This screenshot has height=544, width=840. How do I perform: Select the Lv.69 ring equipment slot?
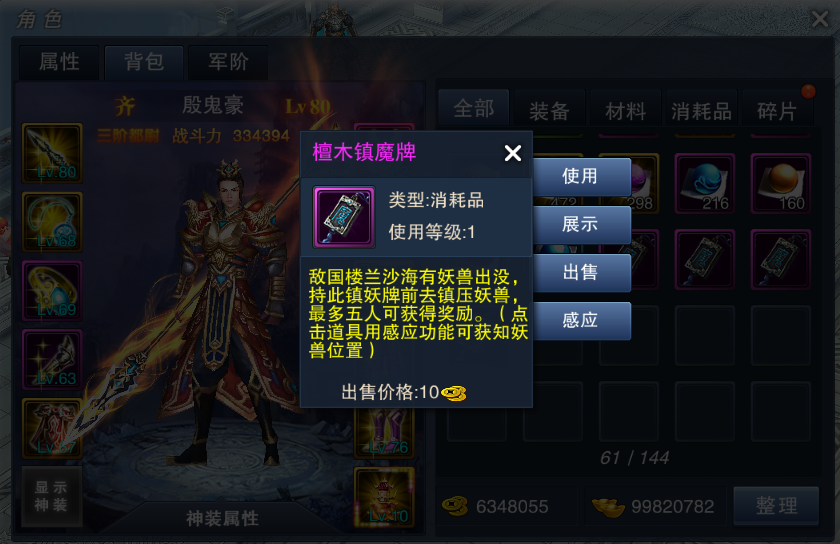tap(52, 290)
